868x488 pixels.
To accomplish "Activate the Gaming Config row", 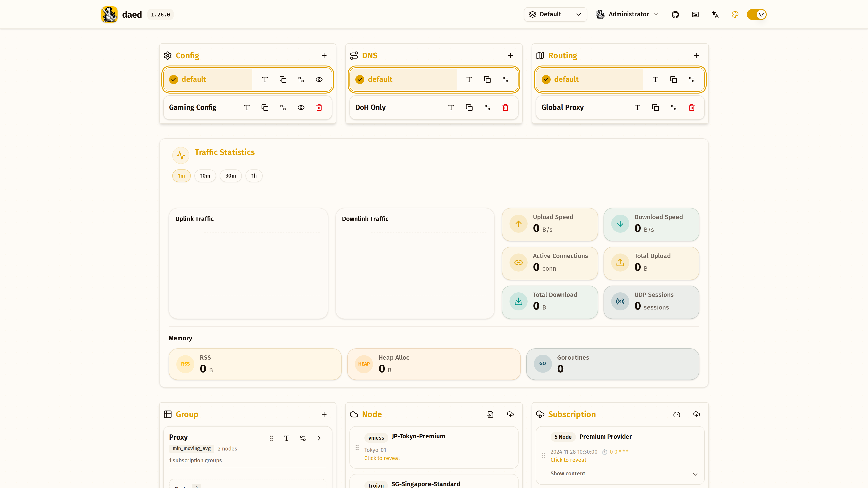I will [248, 108].
